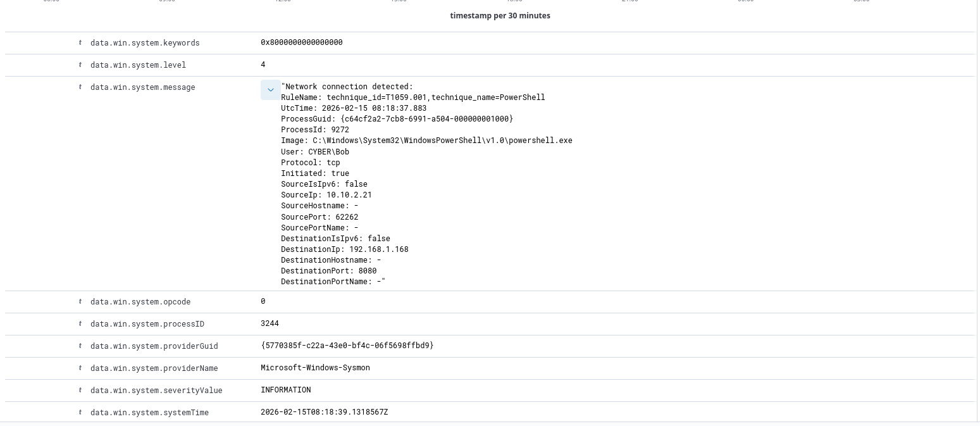
Task: Click the processID value 3244
Action: pos(270,323)
